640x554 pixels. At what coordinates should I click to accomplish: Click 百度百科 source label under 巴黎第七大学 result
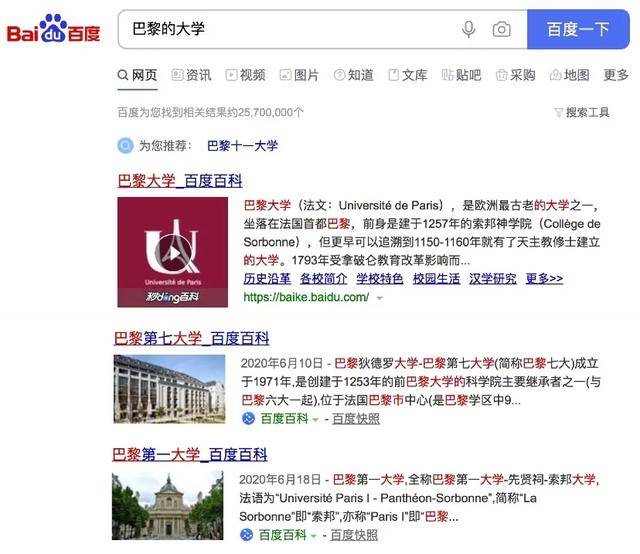coord(284,418)
